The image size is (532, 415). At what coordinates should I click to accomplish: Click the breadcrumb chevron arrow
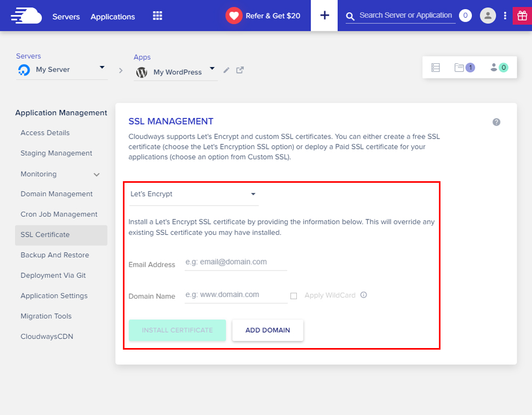[x=121, y=71]
